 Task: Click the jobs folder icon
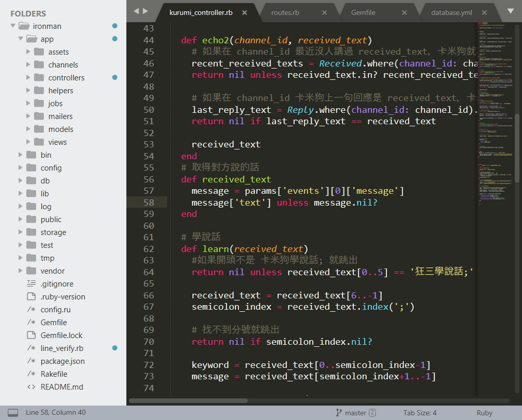tap(39, 103)
